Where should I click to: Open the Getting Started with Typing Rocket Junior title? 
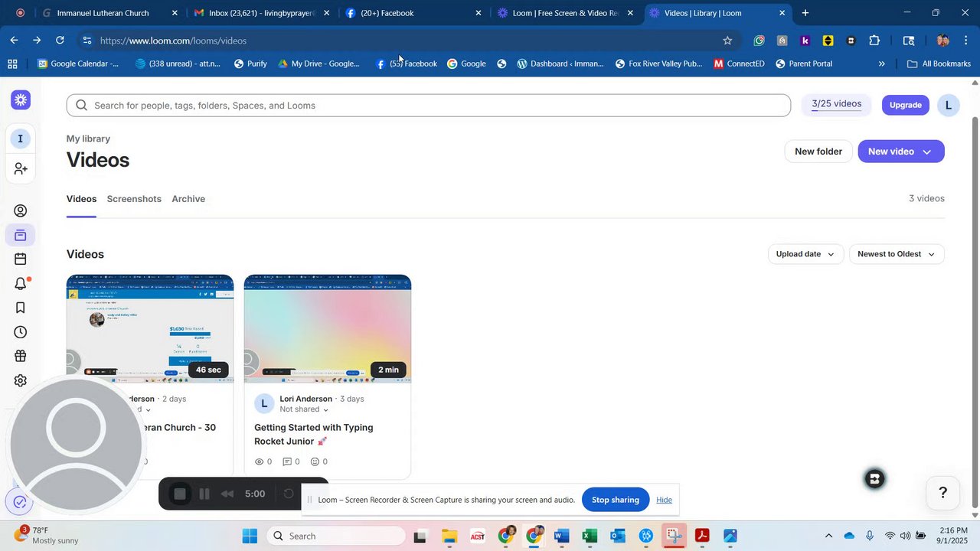pos(314,435)
